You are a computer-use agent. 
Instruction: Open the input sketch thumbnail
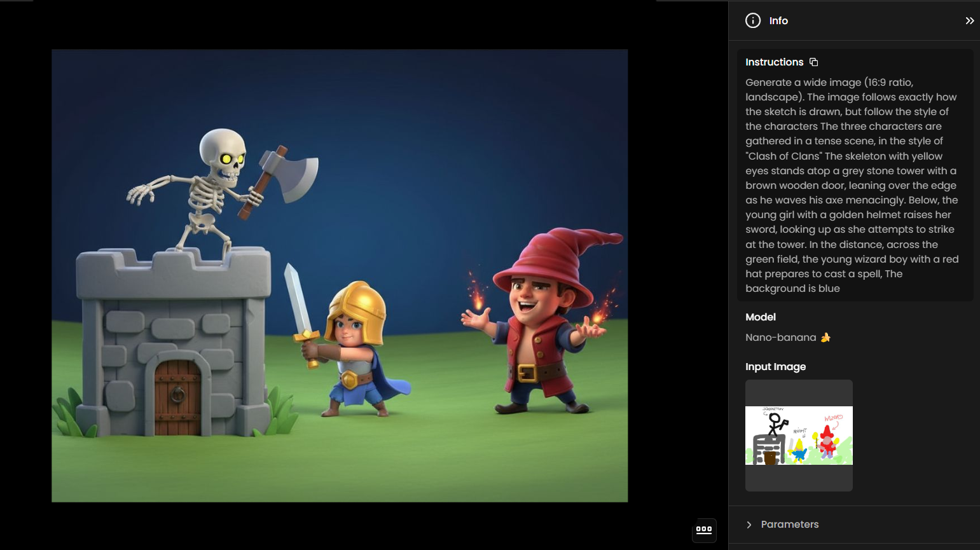(x=799, y=436)
